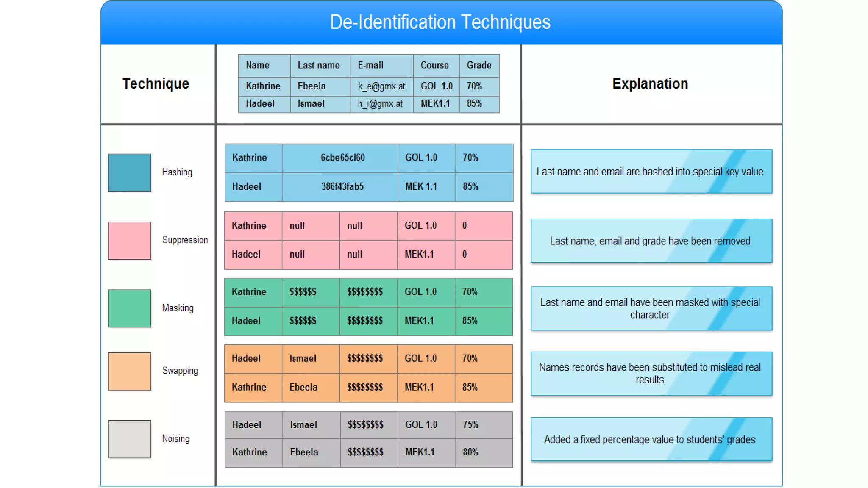
Task: Click the 75% grade in Noising table
Action: tap(470, 425)
